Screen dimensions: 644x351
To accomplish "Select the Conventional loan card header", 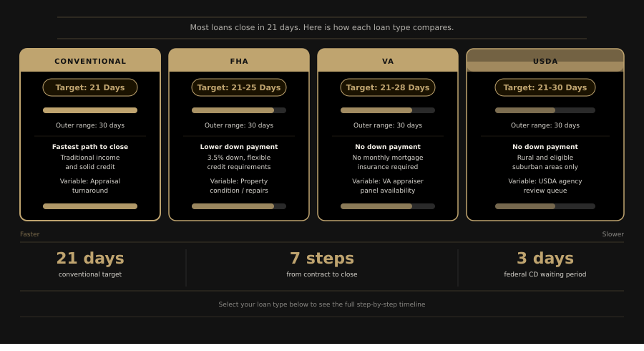I will pos(90,61).
